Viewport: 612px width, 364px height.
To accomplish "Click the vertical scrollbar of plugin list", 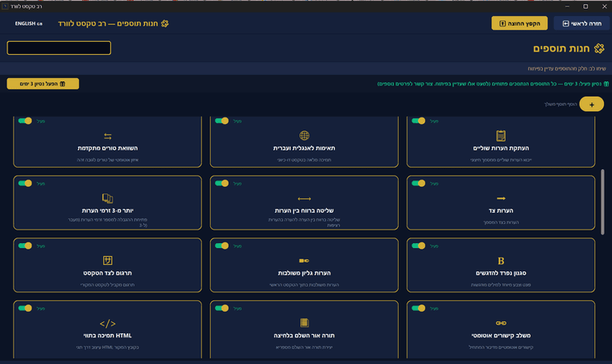I will coord(602,201).
